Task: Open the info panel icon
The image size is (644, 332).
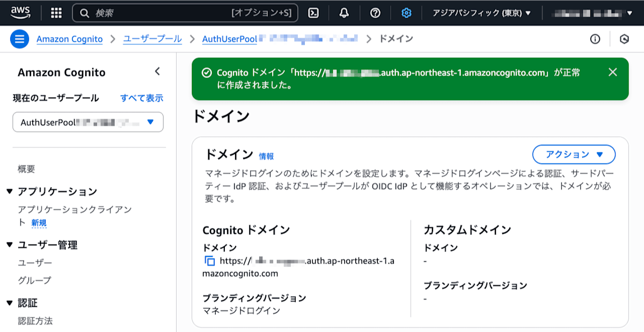Action: point(595,39)
